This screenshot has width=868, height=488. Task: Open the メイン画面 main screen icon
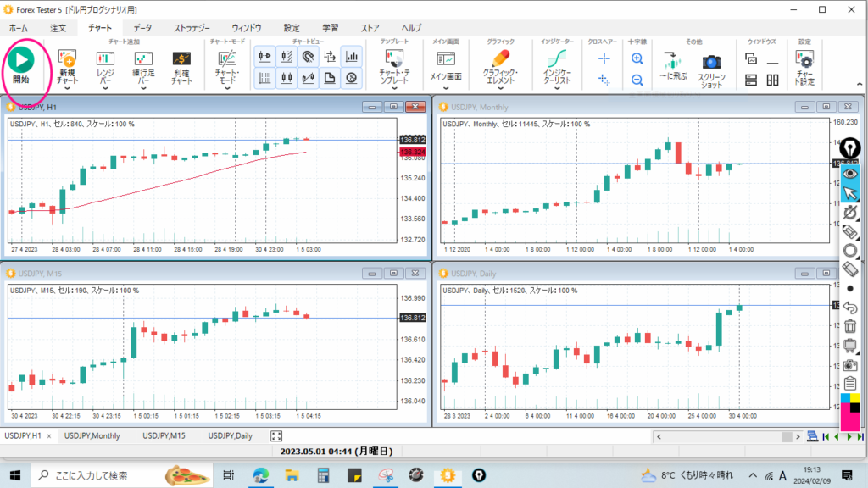click(x=446, y=59)
